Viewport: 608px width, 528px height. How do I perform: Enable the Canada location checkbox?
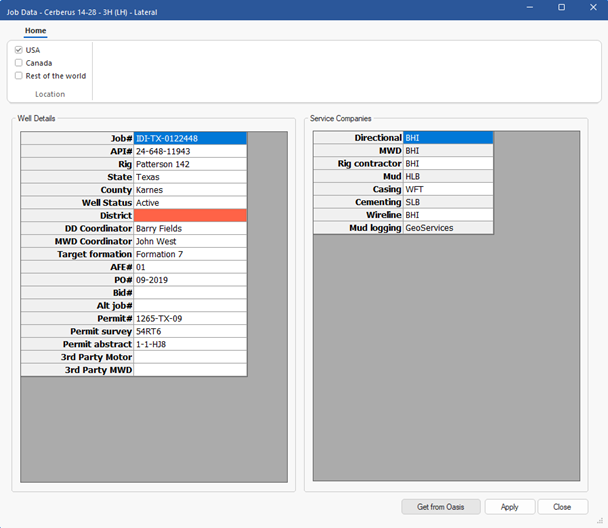(19, 63)
